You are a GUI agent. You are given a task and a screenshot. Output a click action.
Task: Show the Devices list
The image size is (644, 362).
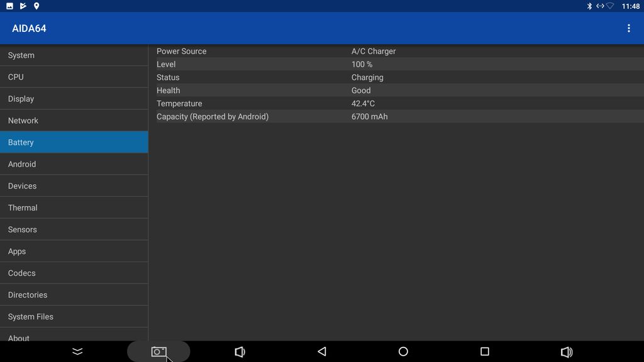pos(74,186)
